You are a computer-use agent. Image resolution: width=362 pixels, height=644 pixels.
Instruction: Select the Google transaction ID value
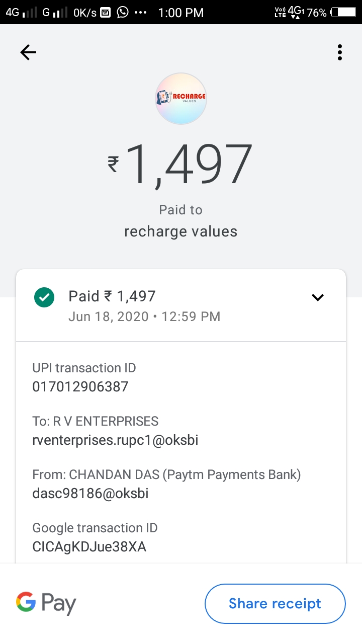coord(89,547)
